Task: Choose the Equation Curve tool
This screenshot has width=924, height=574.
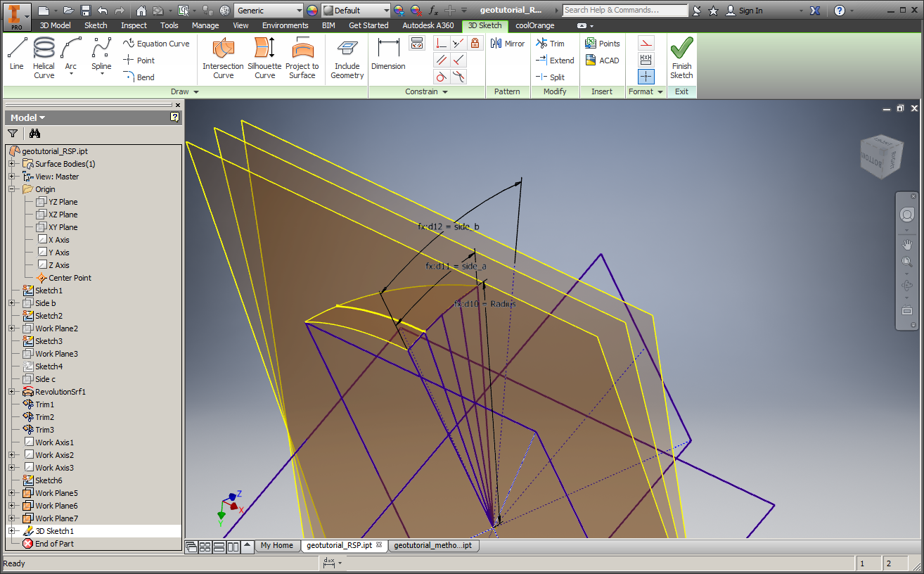Action: click(x=156, y=44)
